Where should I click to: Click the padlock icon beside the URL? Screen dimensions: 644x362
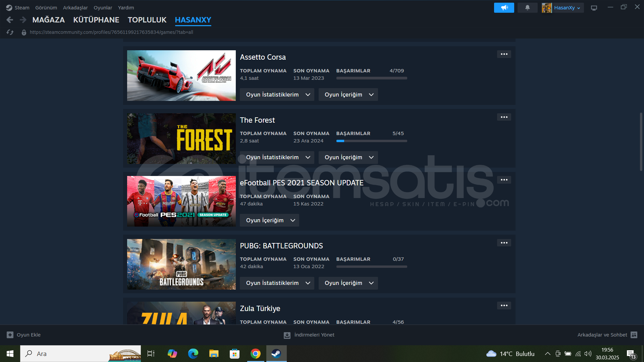(x=24, y=33)
